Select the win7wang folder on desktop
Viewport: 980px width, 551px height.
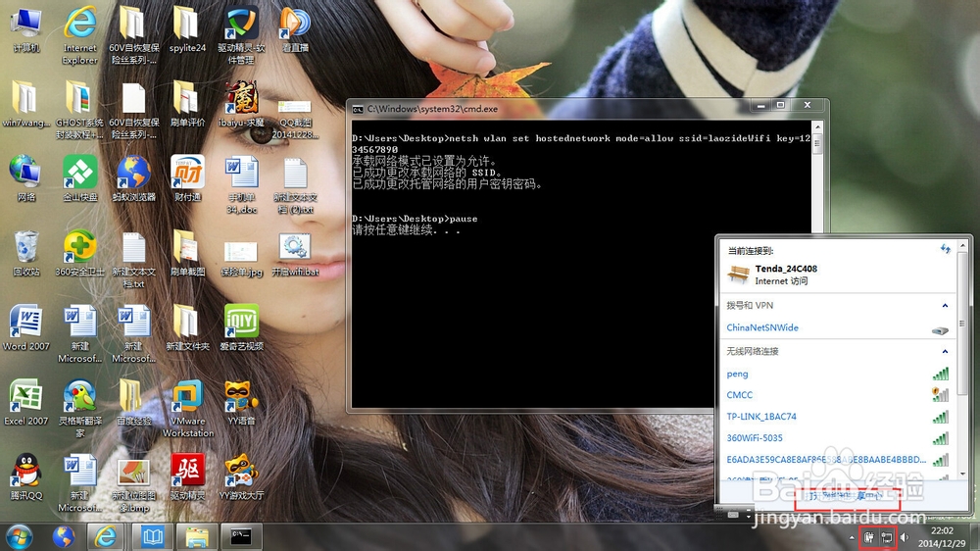(x=26, y=105)
